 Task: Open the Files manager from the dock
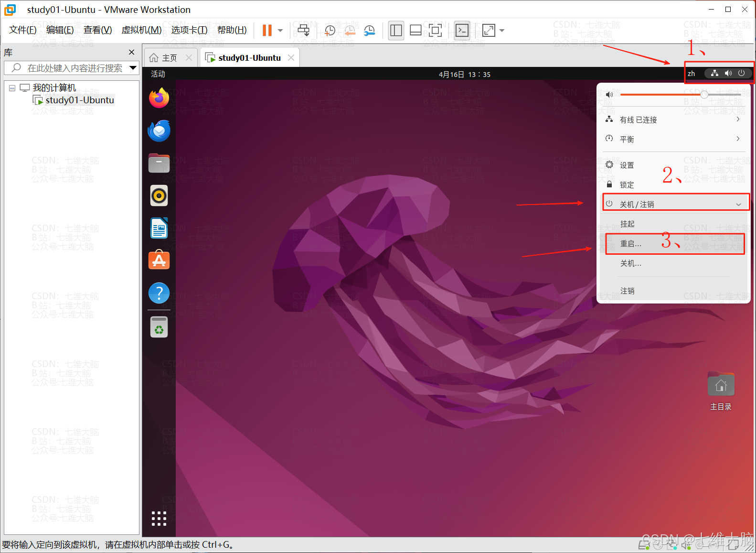(x=159, y=163)
